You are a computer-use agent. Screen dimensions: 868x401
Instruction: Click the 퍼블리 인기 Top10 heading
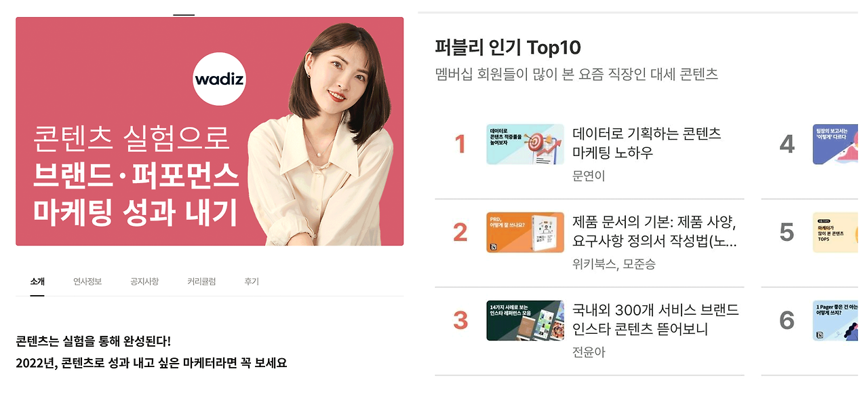tap(508, 48)
